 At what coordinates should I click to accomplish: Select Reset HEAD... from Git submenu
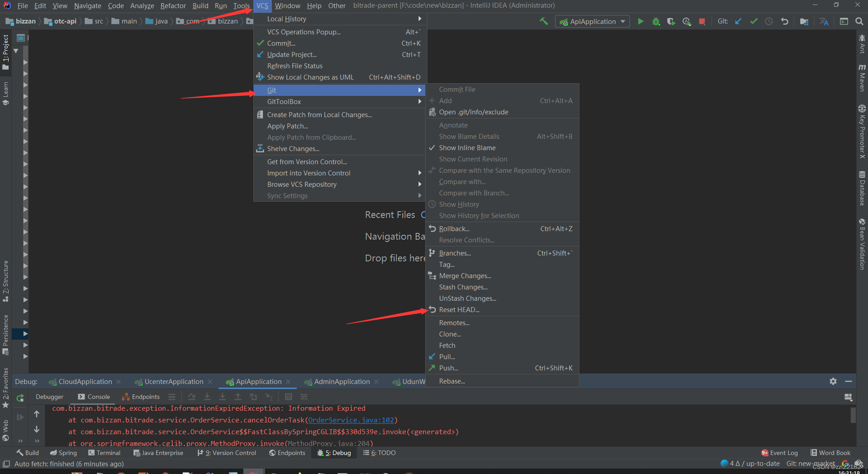(x=502, y=310)
